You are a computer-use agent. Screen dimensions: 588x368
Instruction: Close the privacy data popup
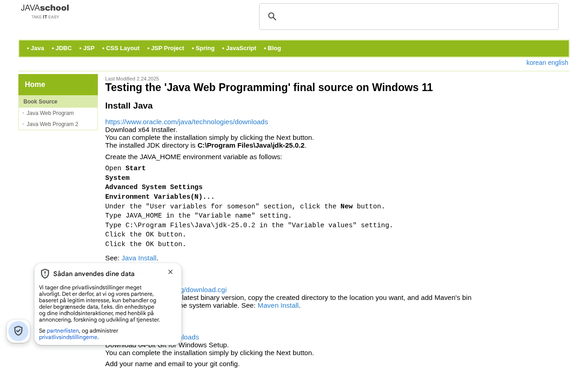click(170, 272)
